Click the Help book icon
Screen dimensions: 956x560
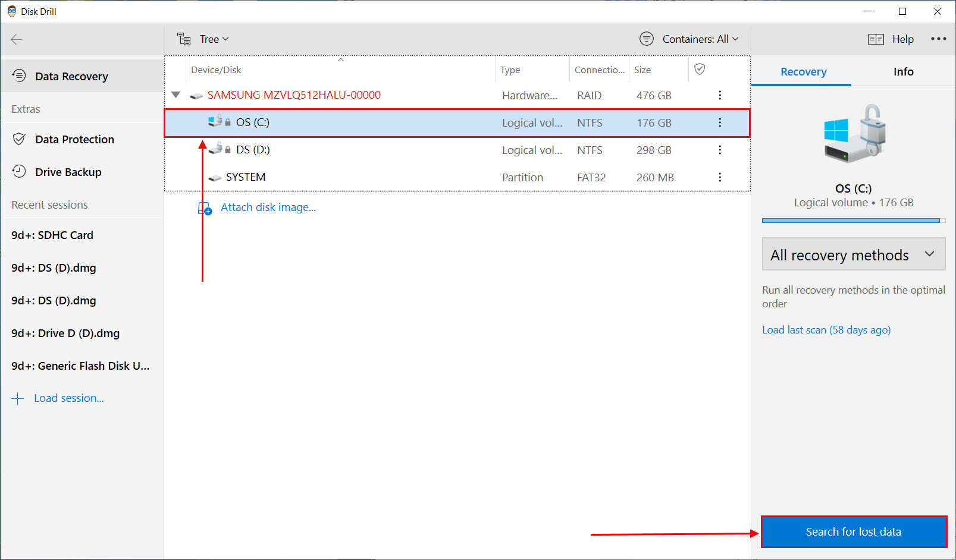pyautogui.click(x=876, y=39)
